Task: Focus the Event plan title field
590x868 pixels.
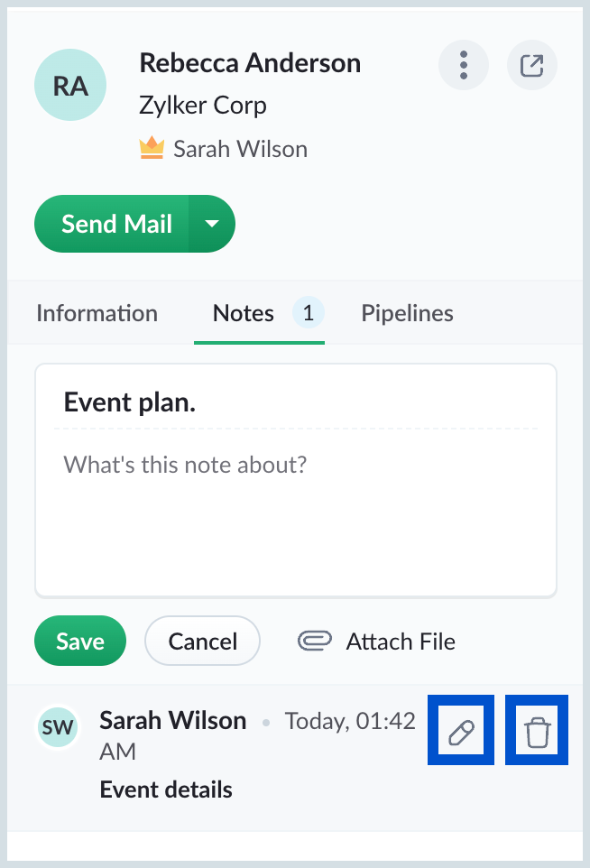Action: [296, 402]
